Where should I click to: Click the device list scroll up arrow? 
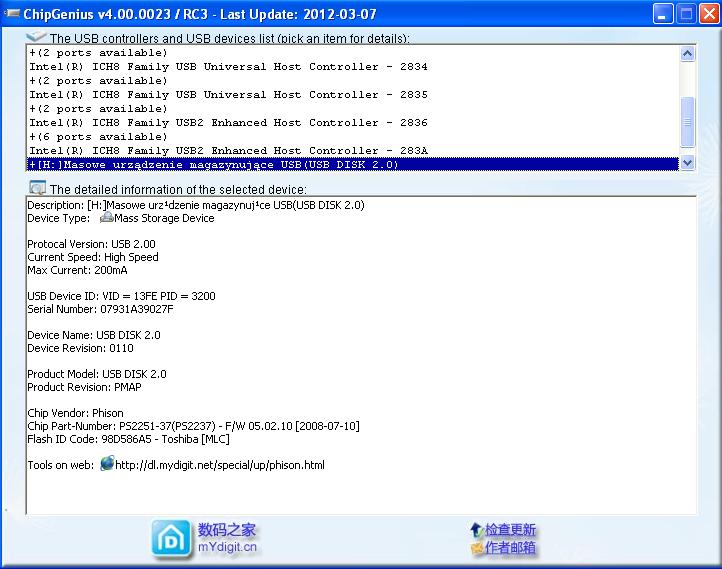click(687, 53)
